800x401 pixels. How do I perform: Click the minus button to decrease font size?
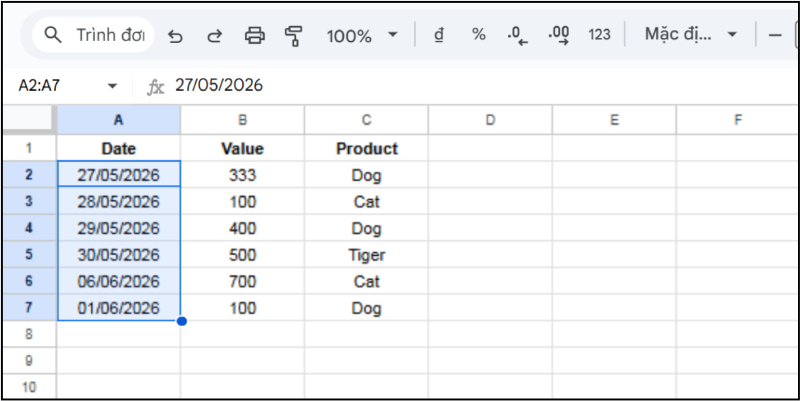tap(775, 35)
